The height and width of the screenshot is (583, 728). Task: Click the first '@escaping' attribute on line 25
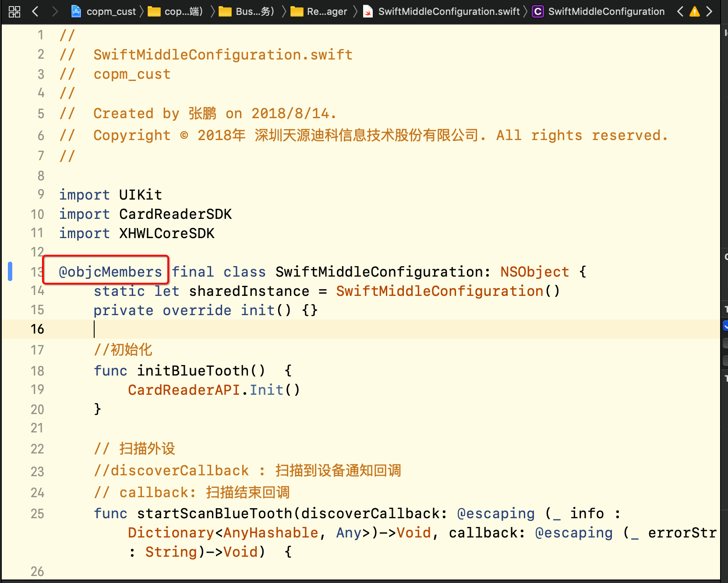(x=496, y=513)
